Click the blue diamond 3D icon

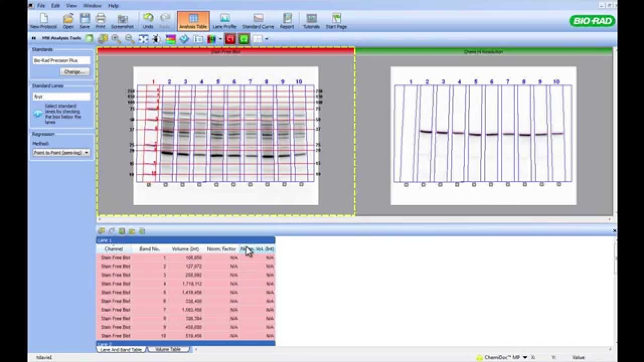tap(185, 39)
